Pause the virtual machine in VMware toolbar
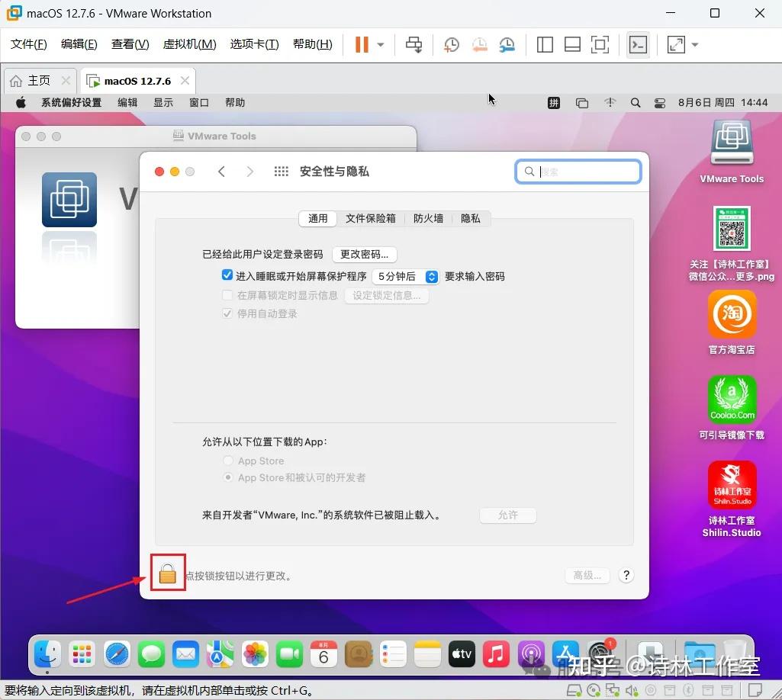782x700 pixels. (362, 44)
